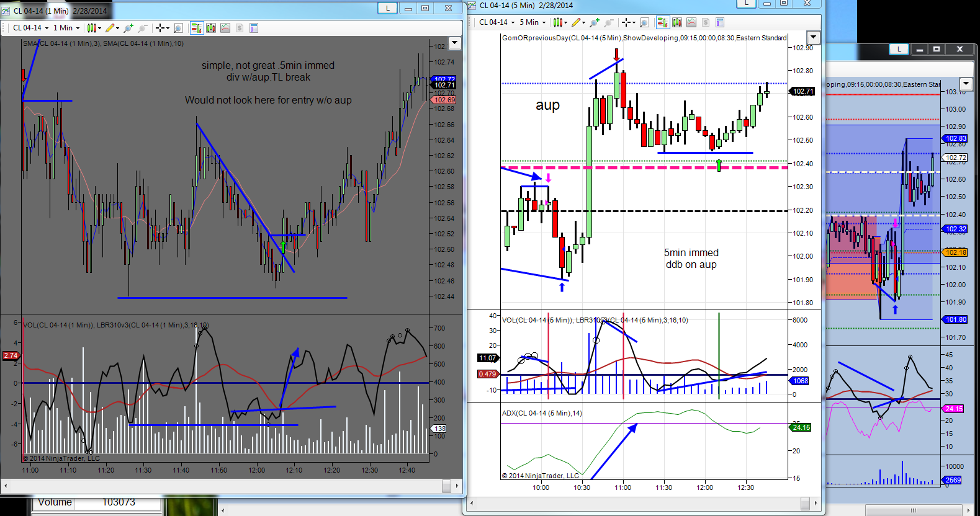Click green 24.15 ADX marker on 5 Min chart
The height and width of the screenshot is (516, 980).
click(x=801, y=427)
